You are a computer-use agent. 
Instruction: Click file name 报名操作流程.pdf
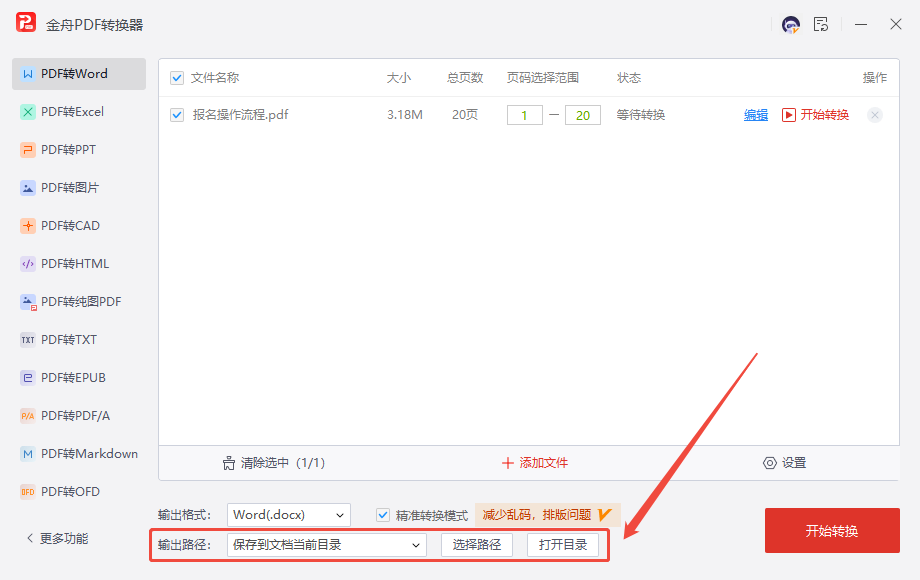click(x=241, y=115)
